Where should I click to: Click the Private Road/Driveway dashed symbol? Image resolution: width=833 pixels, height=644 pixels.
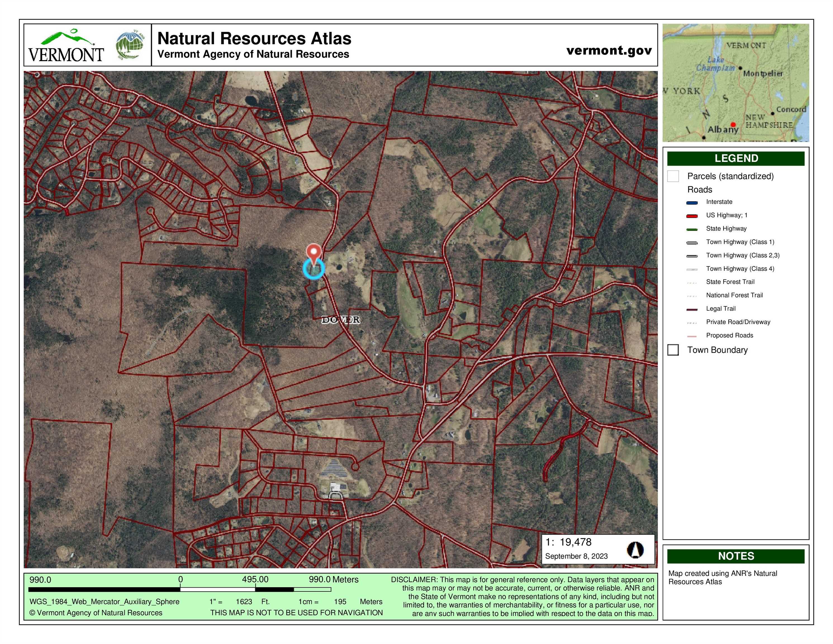click(x=692, y=323)
